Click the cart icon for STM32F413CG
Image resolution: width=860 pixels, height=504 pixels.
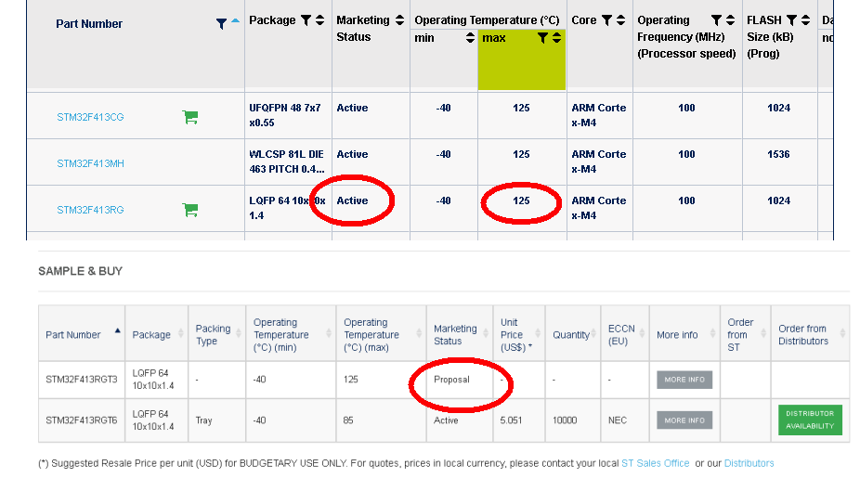tap(190, 117)
